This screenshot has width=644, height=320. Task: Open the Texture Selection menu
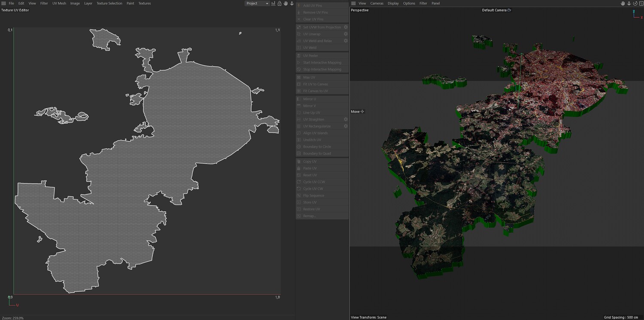pos(109,3)
